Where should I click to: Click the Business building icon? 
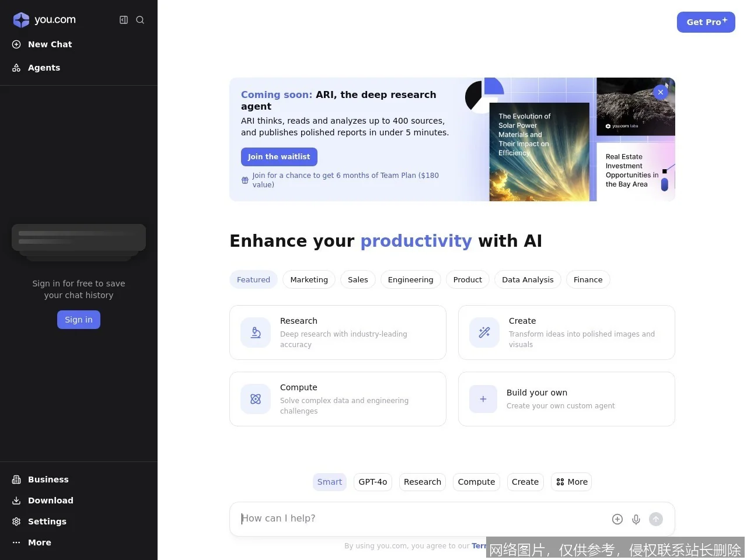click(x=16, y=480)
